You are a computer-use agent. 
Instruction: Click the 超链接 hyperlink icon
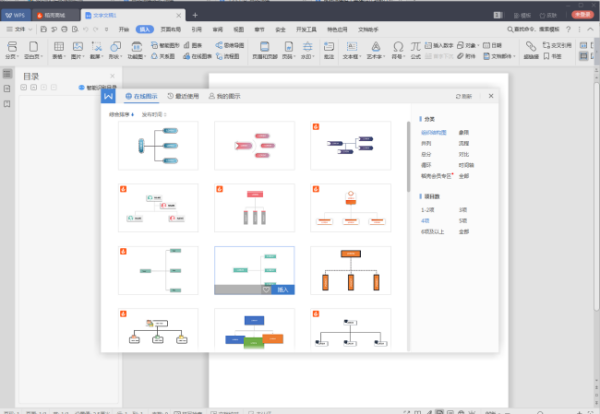click(531, 50)
